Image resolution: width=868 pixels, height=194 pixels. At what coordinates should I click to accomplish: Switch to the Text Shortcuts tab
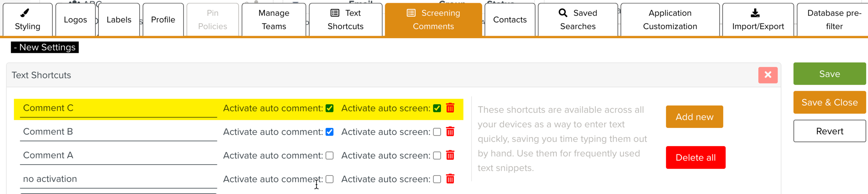click(345, 20)
